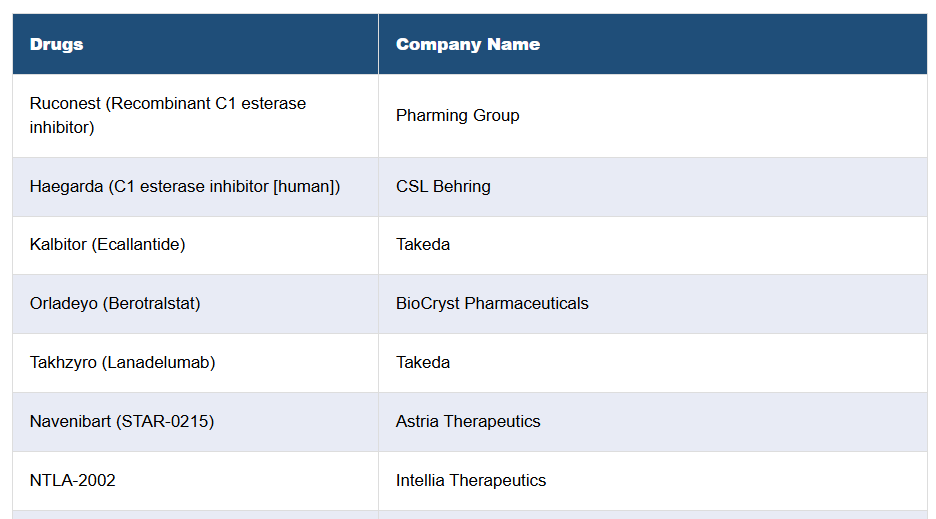Click the generic name Lanadelumab in parentheses
This screenshot has height=519, width=936.
(158, 362)
